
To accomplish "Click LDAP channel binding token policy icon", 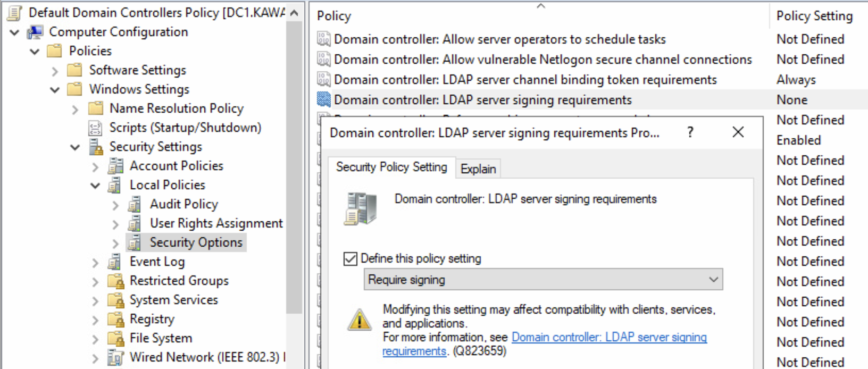I will point(323,80).
